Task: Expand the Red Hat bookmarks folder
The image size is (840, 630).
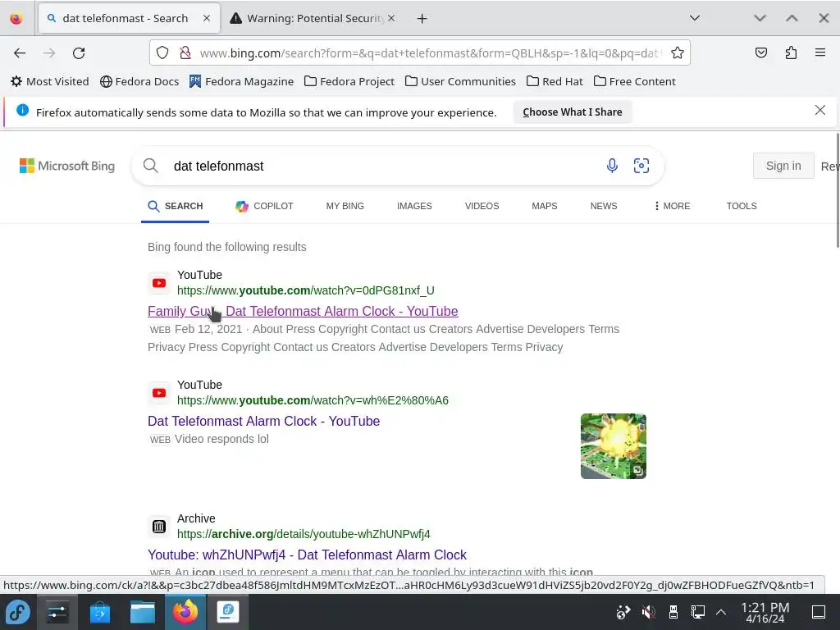Action: 555,81
